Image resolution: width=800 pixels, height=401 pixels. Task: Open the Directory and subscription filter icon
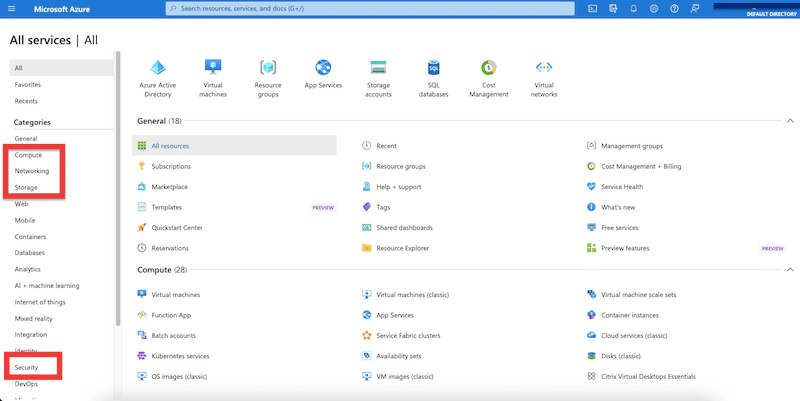point(613,9)
